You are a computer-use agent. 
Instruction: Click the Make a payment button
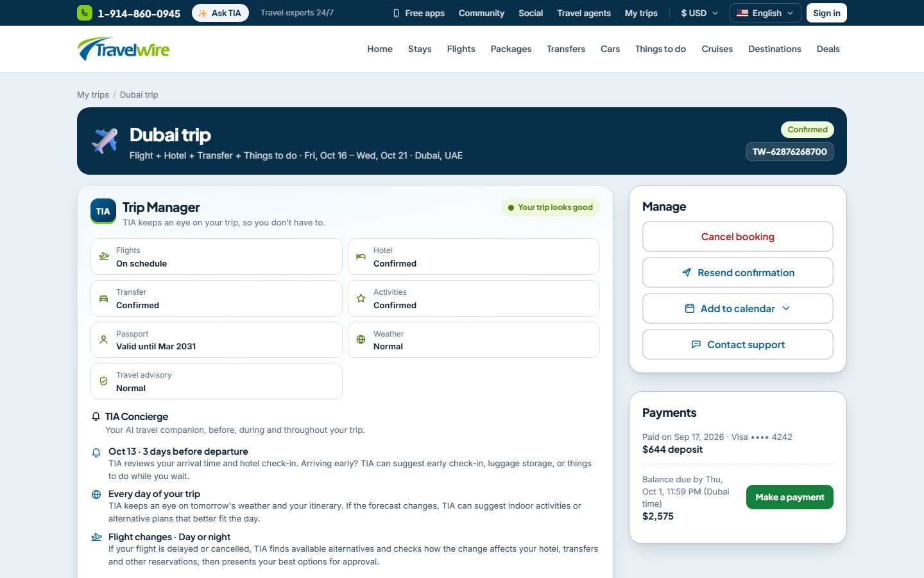[x=790, y=497]
